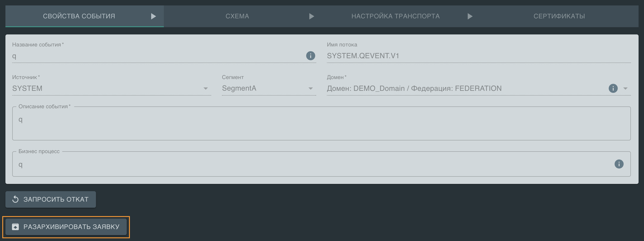Click the circular rollback arrow icon

[15, 199]
